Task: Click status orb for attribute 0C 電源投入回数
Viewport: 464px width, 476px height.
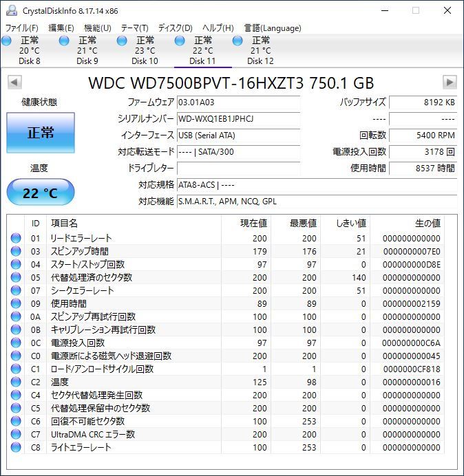Action: pyautogui.click(x=16, y=343)
